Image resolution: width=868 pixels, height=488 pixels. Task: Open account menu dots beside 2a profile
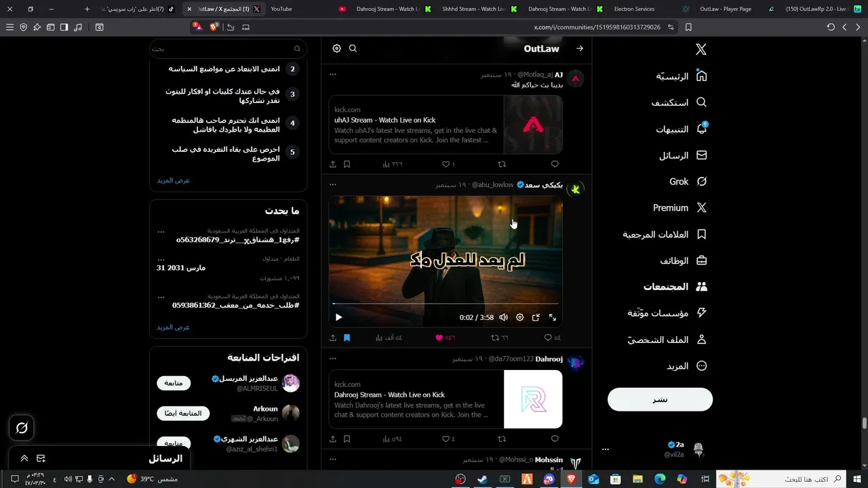[x=606, y=449]
